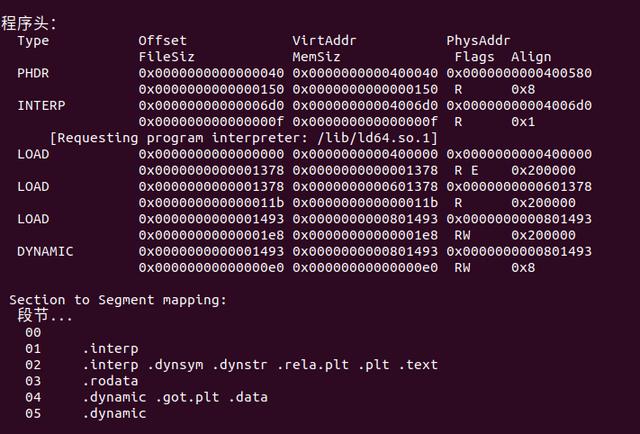Click the FileSiz column header
The image size is (640, 434).
tap(166, 57)
